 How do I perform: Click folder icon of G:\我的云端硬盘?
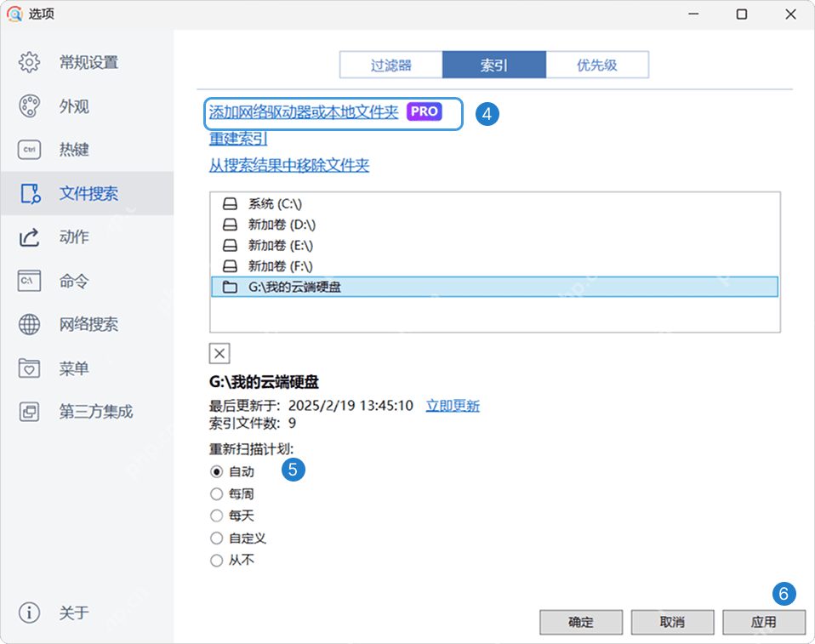pos(230,287)
